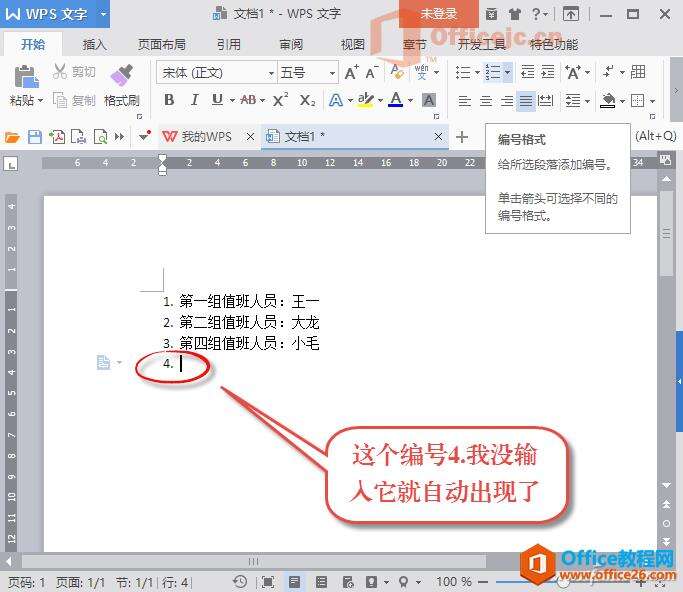Click the text effects outlined A icon
Image resolution: width=683 pixels, height=592 pixels.
point(335,101)
